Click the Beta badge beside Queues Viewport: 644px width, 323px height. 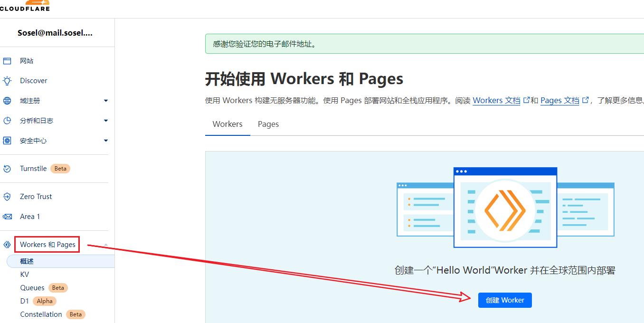pyautogui.click(x=58, y=288)
